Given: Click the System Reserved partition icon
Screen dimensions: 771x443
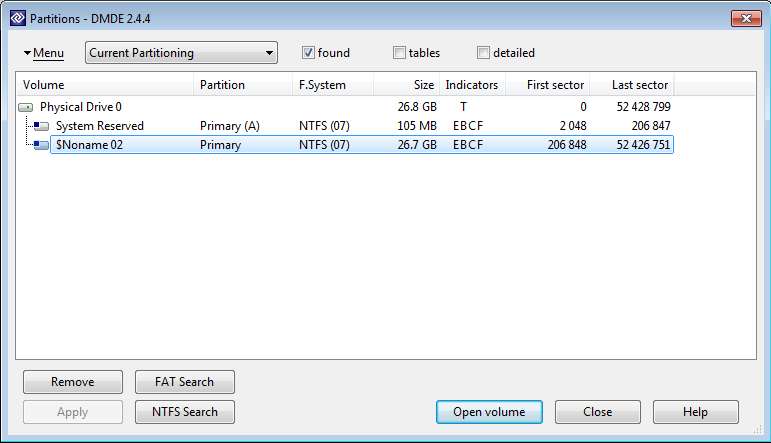Looking at the screenshot, I should [41, 126].
